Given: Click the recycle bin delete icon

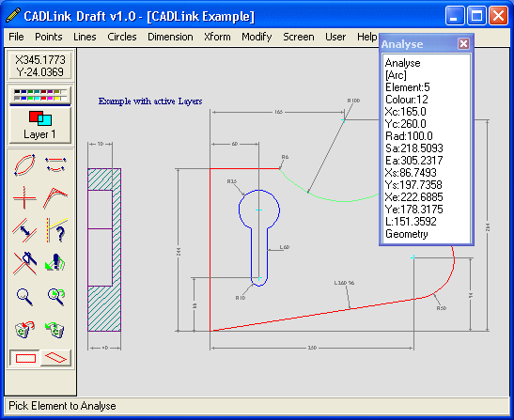Looking at the screenshot, I should [24, 329].
